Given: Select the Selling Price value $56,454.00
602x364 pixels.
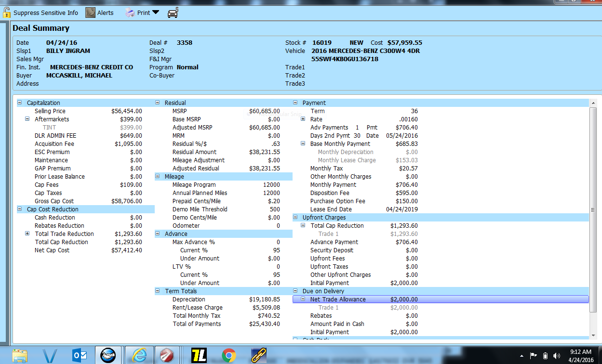Looking at the screenshot, I should pos(127,111).
